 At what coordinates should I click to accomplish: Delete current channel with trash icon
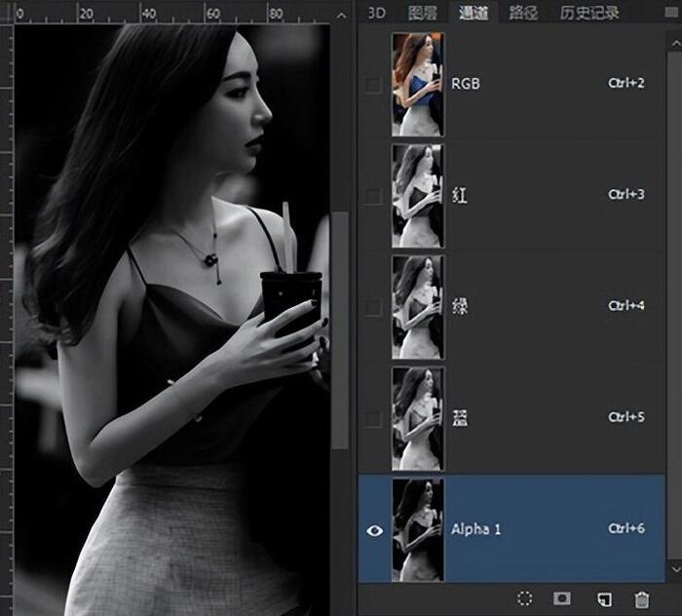pyautogui.click(x=641, y=598)
